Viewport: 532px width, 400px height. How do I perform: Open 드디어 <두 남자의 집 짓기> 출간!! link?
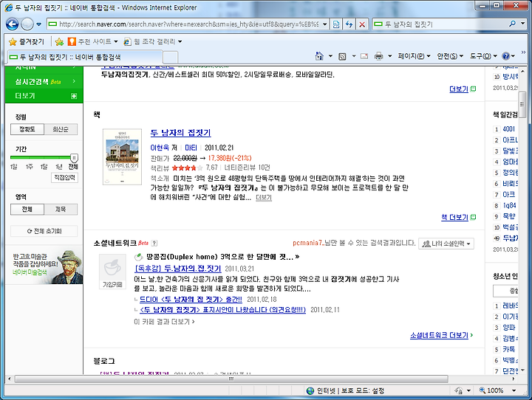191,300
